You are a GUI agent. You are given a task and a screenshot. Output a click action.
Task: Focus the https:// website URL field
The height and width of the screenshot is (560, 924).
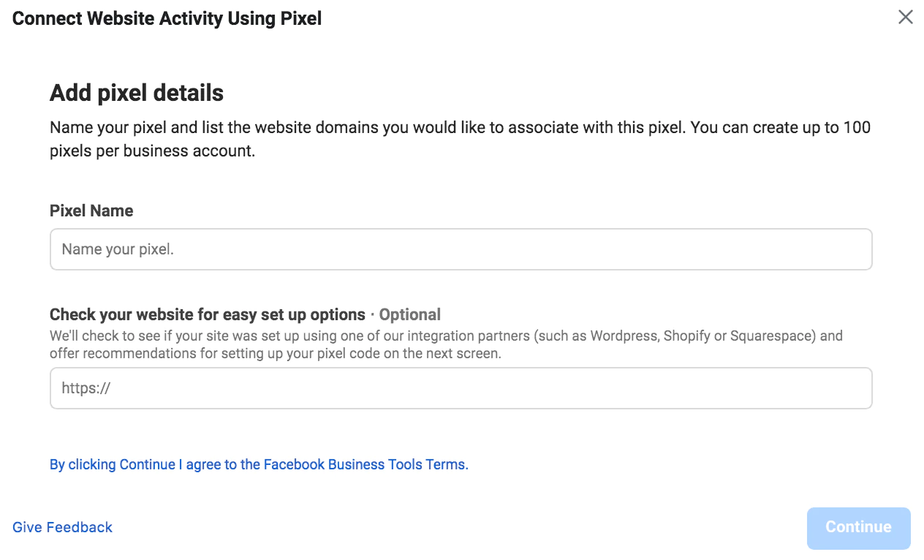coord(461,388)
